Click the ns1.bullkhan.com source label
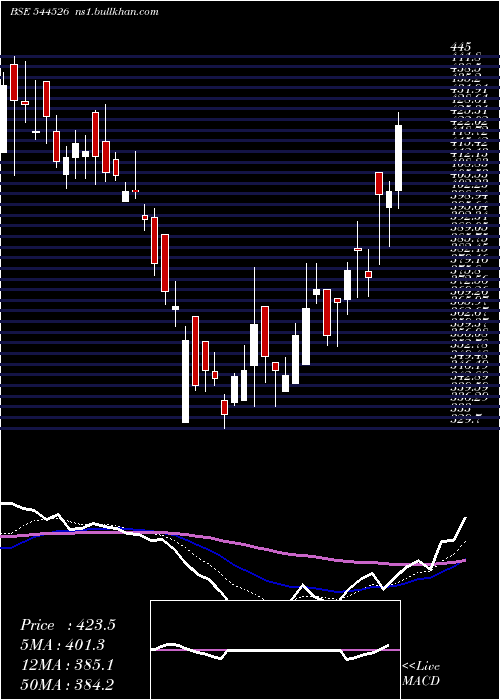Viewport: 500px width, 700px height. pyautogui.click(x=115, y=12)
